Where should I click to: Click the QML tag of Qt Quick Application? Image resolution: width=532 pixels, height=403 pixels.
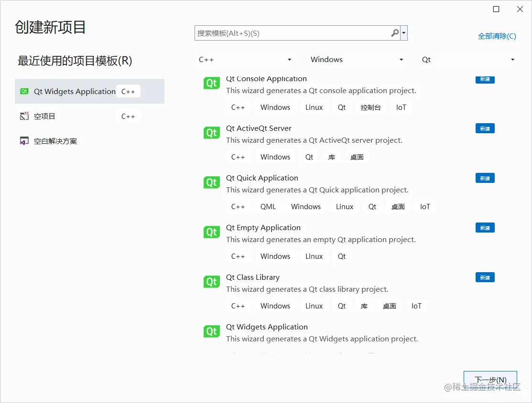(268, 207)
